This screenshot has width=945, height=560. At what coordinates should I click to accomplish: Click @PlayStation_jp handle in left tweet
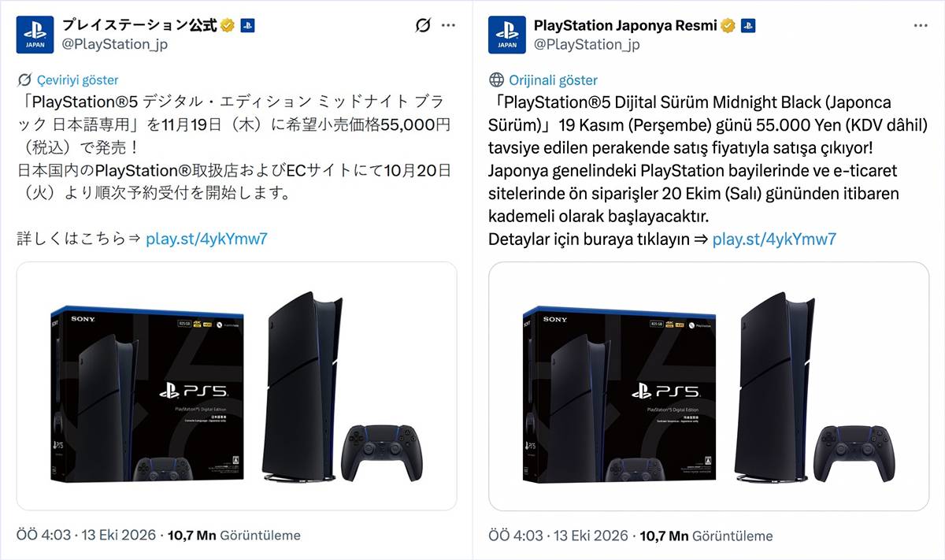coord(114,44)
